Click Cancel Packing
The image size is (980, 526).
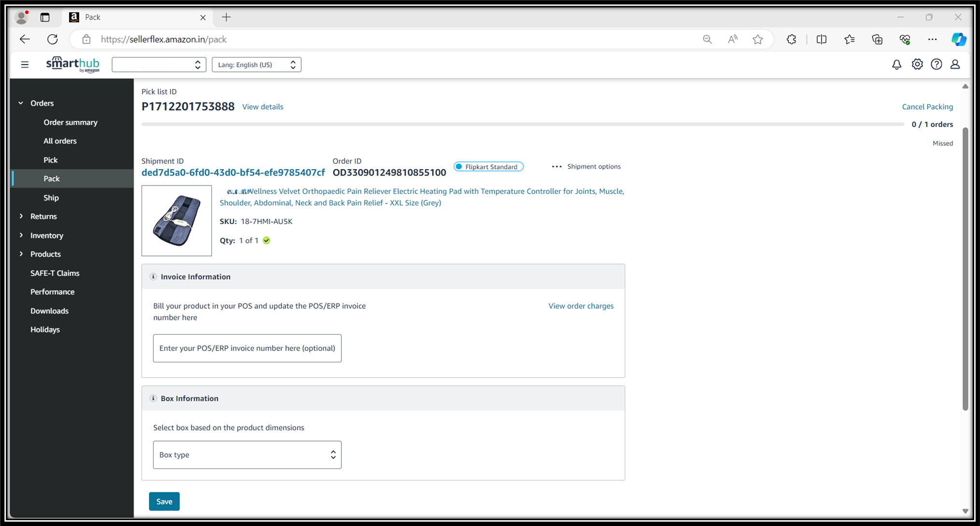coord(927,107)
